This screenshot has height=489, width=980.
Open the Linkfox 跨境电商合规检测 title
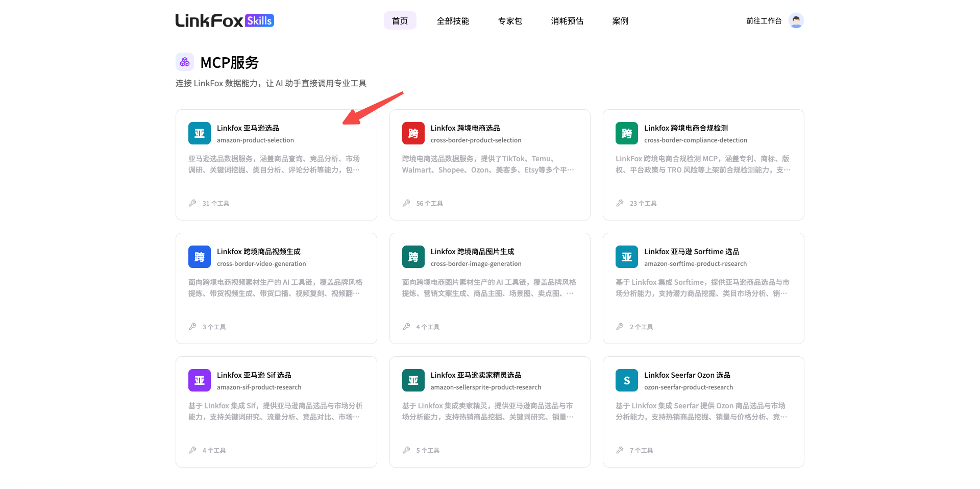pyautogui.click(x=686, y=128)
